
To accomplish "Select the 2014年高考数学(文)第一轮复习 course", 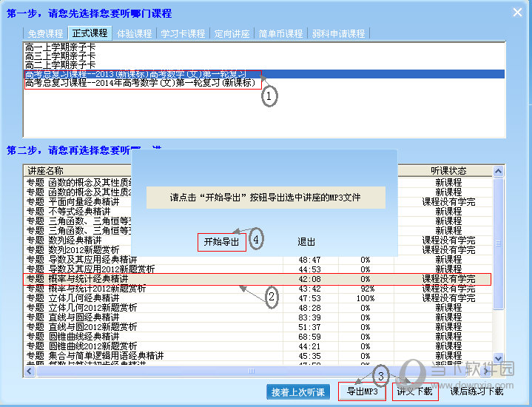I will coord(141,84).
